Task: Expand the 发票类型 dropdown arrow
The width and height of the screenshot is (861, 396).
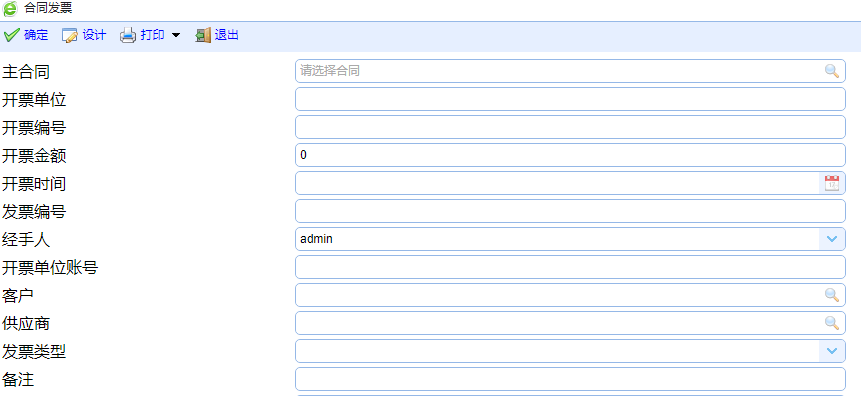Action: tap(832, 351)
